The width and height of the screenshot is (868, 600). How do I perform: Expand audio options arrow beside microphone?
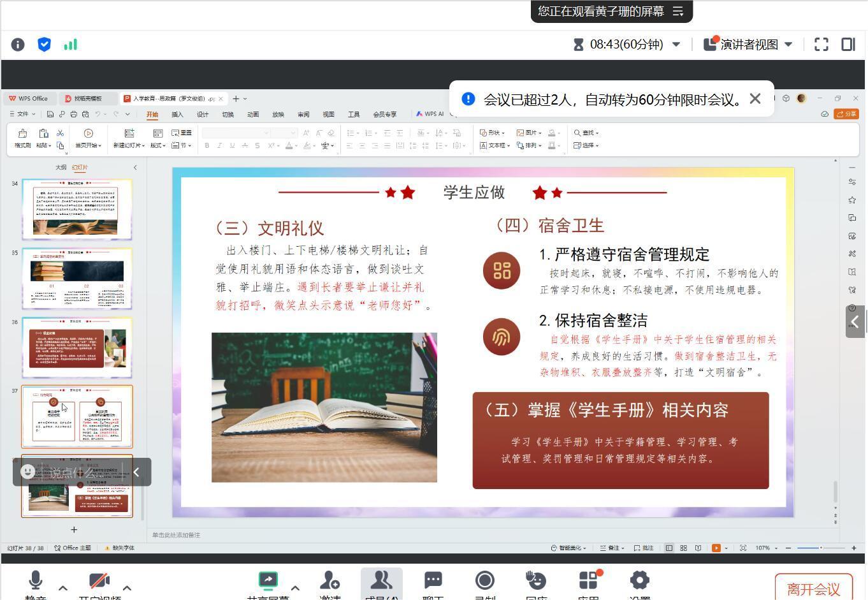pyautogui.click(x=63, y=588)
